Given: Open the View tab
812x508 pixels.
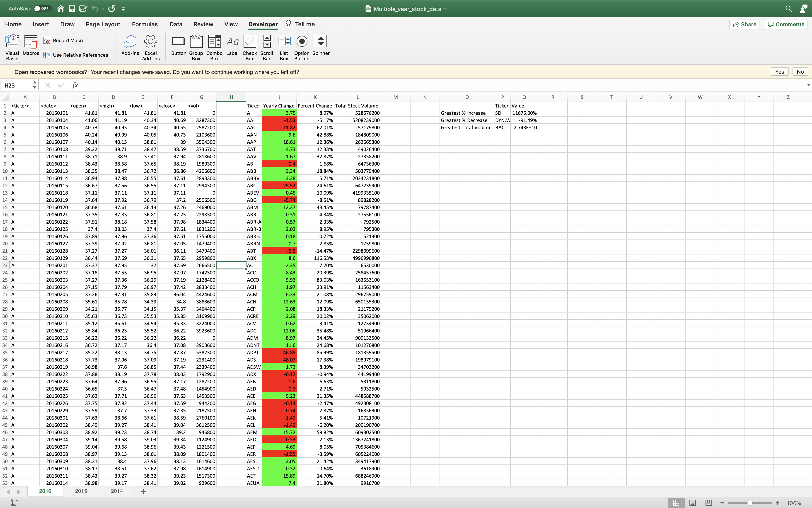Looking at the screenshot, I should (x=231, y=24).
